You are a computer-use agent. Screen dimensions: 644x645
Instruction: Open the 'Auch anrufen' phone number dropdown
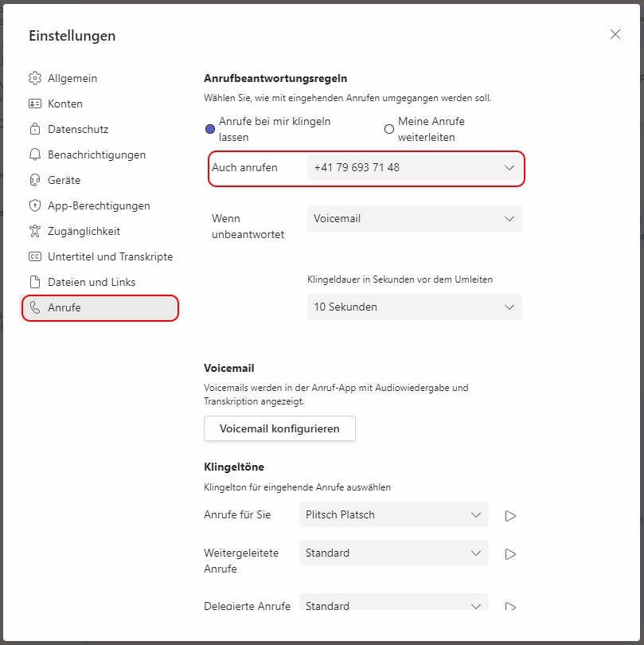(x=415, y=167)
